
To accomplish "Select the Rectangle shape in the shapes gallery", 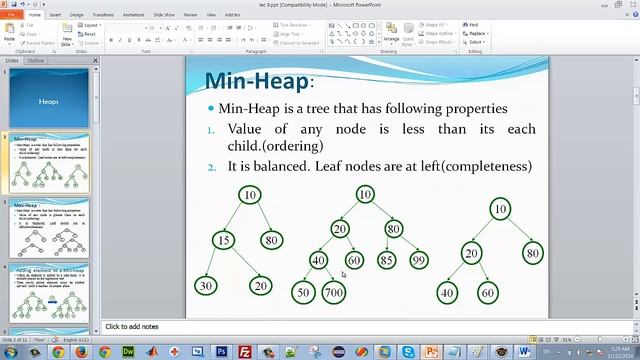I will 356,26.
